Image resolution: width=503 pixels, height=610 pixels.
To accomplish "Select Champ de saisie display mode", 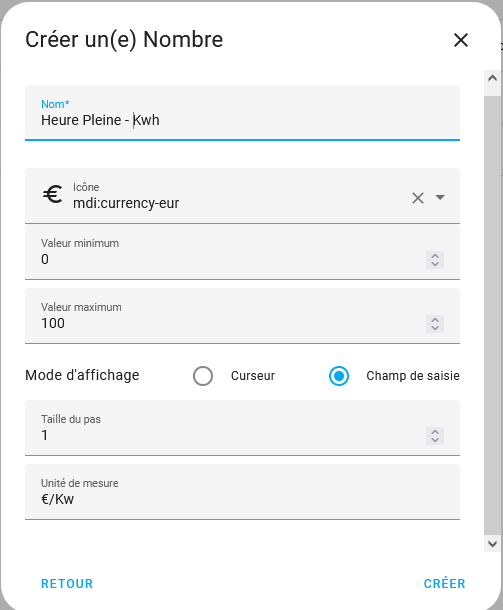I will 339,376.
